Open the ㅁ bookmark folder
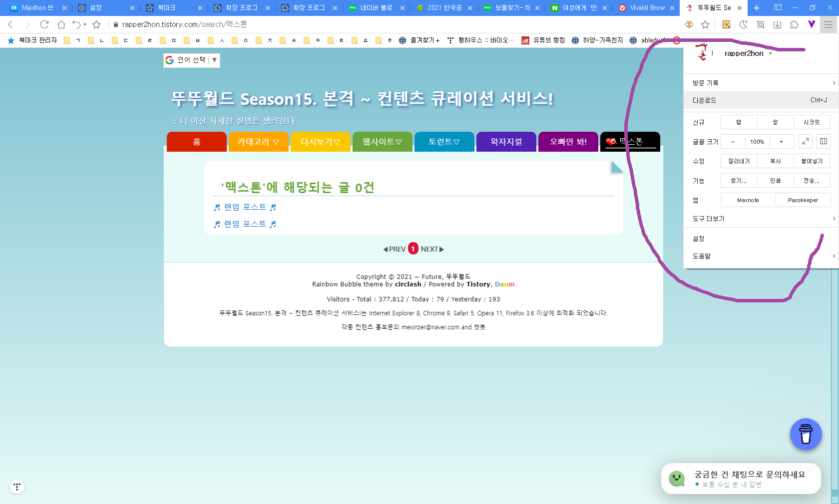839x504 pixels. [x=168, y=40]
